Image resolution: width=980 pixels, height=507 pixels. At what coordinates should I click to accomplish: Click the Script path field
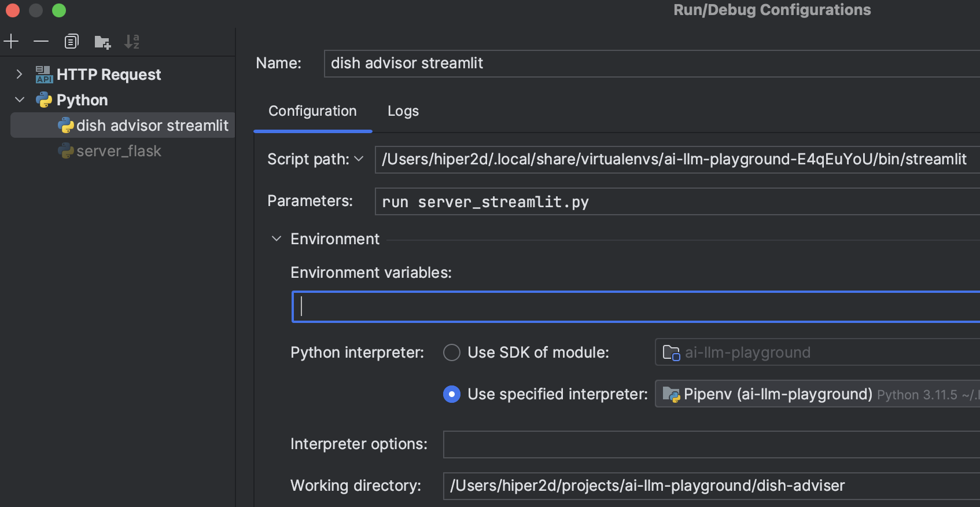coord(677,160)
